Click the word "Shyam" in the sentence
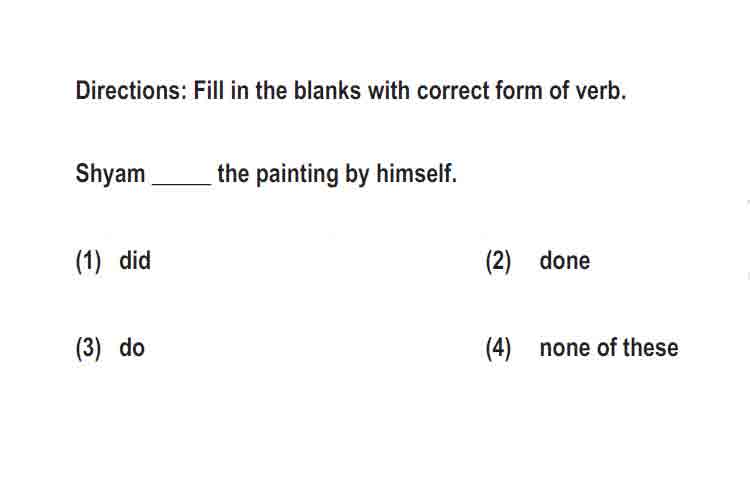The image size is (750, 500). pos(110,174)
